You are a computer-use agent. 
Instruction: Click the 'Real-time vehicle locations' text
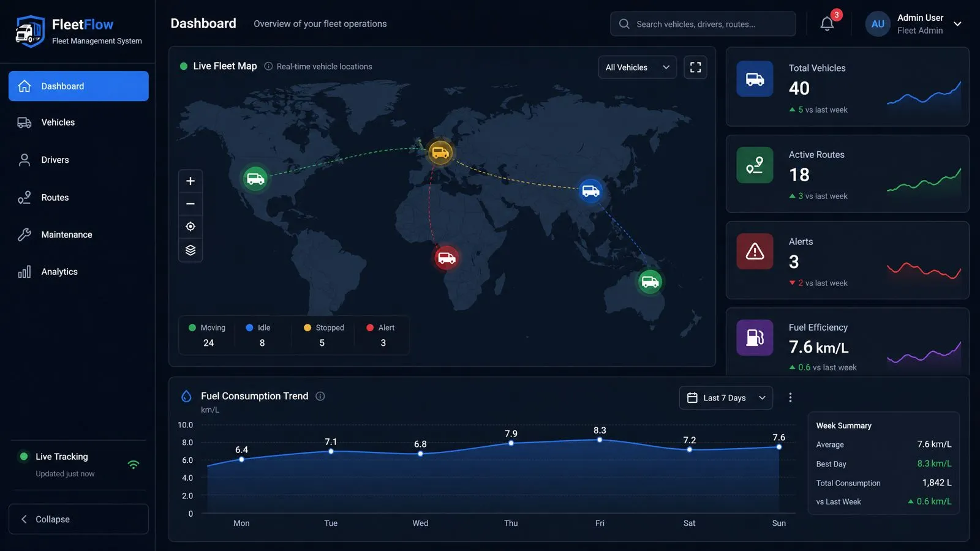pyautogui.click(x=324, y=67)
